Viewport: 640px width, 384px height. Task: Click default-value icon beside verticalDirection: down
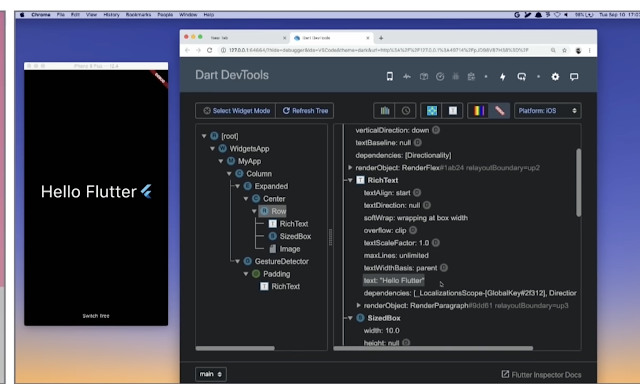pyautogui.click(x=436, y=130)
